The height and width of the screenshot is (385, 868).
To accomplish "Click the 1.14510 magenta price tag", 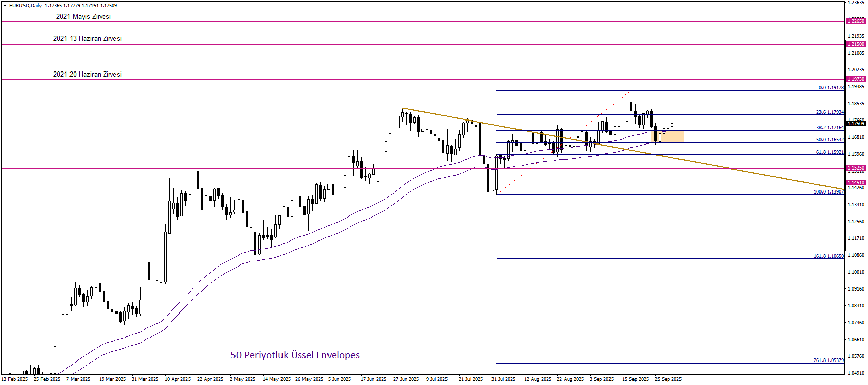I will [856, 183].
